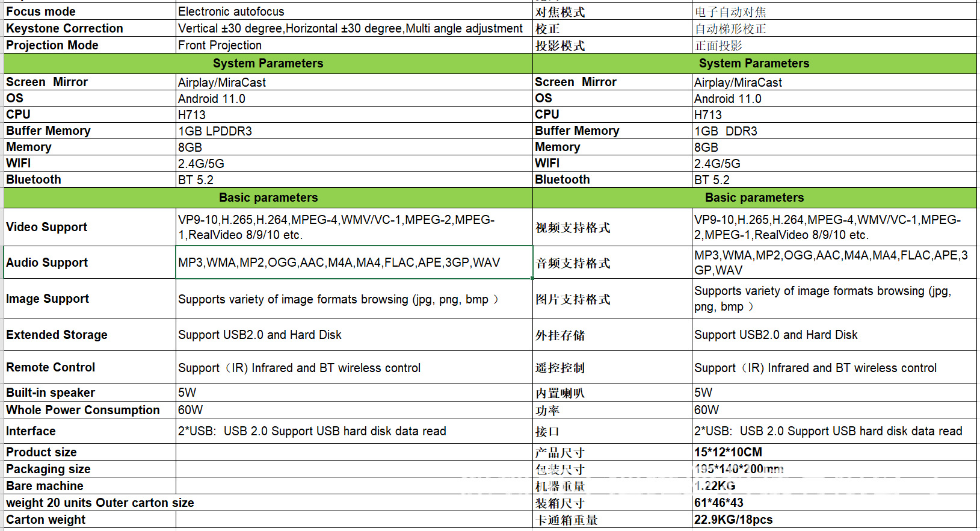Click the "61*46*43" value cell
Screen dimensions: 980x531
click(x=834, y=503)
